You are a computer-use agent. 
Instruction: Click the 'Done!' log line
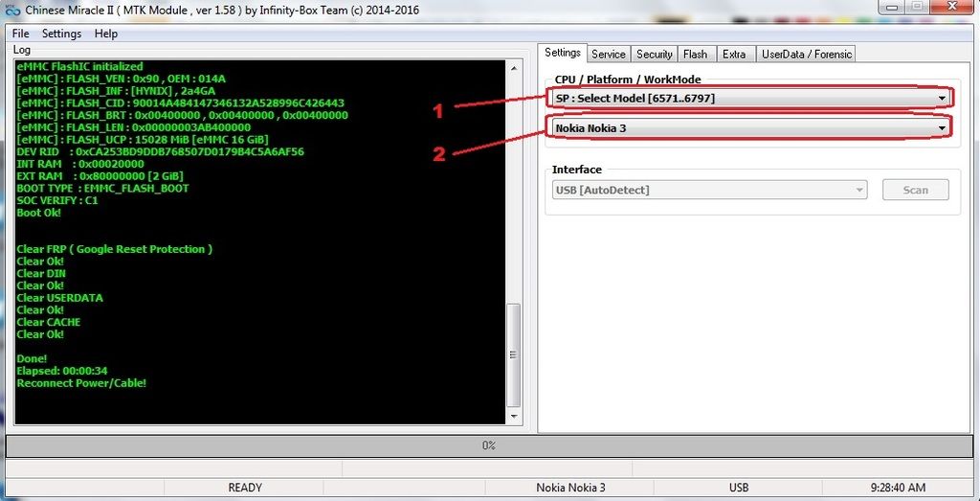point(32,358)
